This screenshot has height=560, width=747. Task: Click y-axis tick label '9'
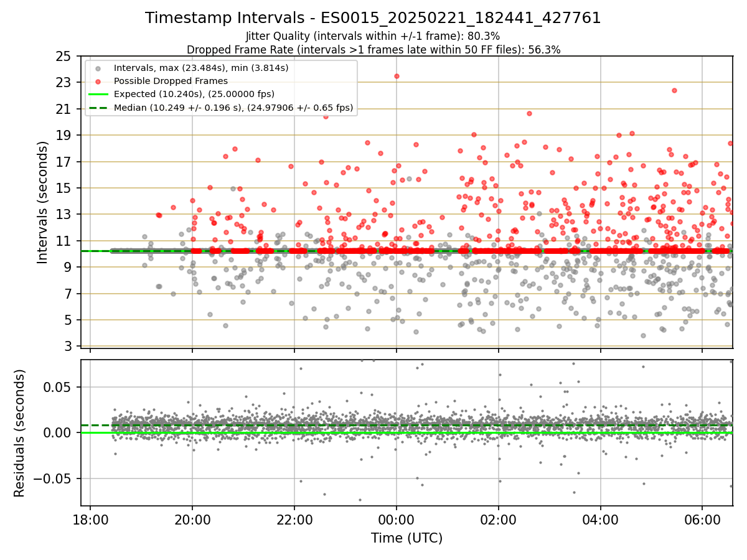point(67,267)
